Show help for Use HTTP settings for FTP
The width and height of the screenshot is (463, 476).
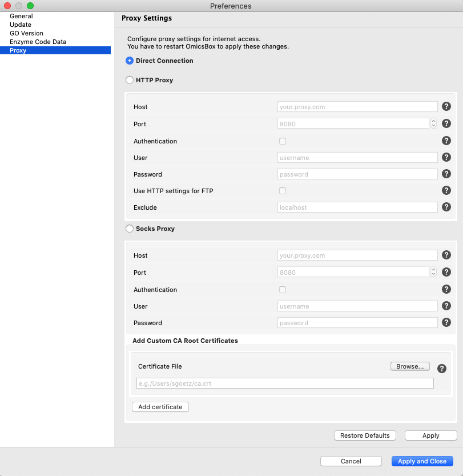(446, 190)
